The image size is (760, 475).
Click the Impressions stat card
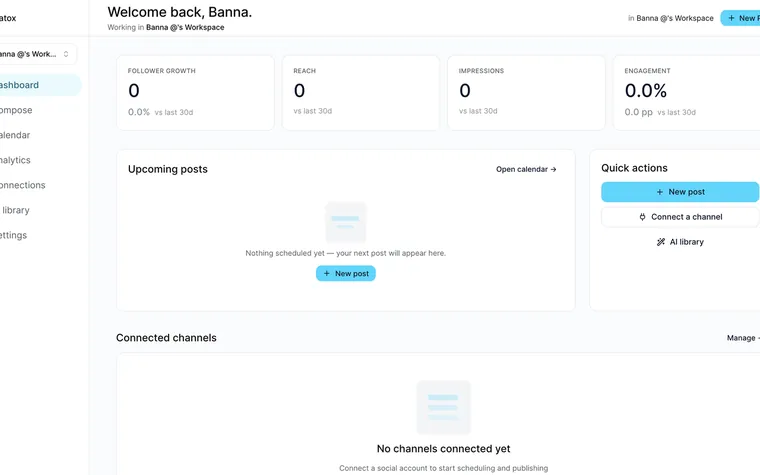pyautogui.click(x=526, y=93)
